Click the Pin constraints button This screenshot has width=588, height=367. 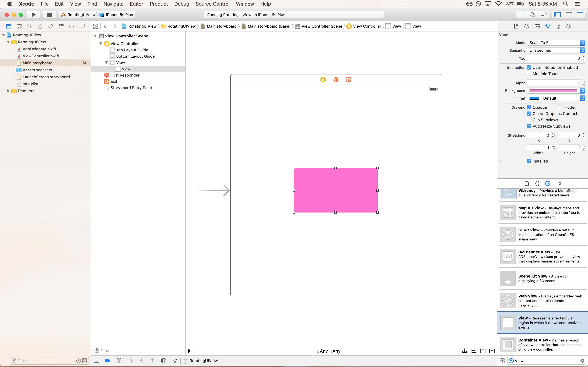482,351
